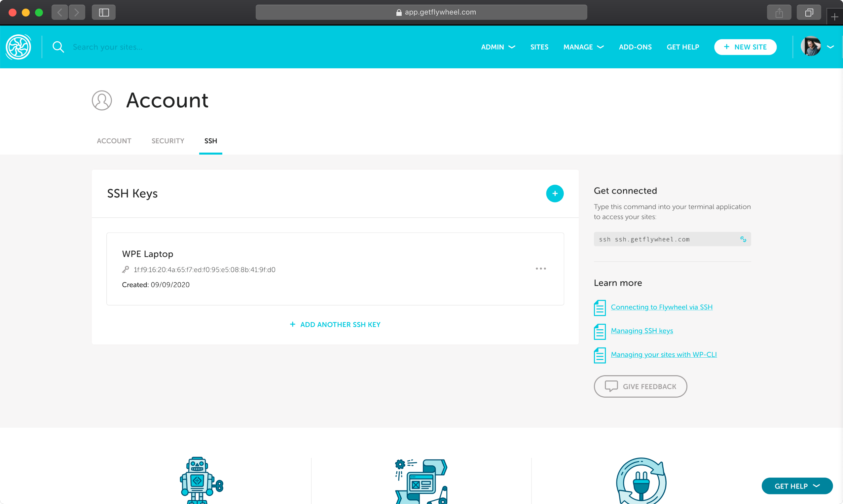Switch to the ACCOUNT tab
The height and width of the screenshot is (504, 843).
[114, 141]
